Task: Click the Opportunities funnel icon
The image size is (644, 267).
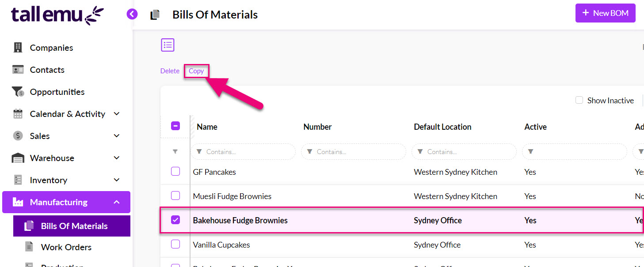Action: pyautogui.click(x=18, y=92)
